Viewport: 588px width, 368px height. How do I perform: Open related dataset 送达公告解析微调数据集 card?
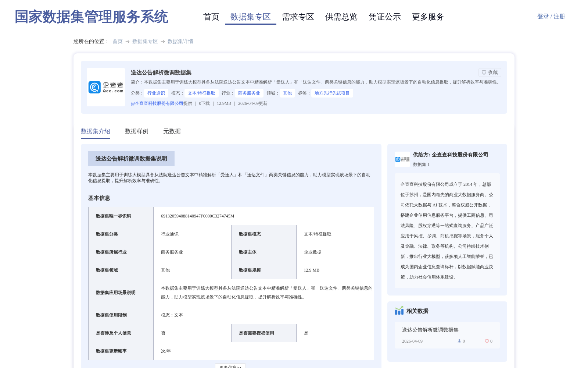pyautogui.click(x=447, y=335)
